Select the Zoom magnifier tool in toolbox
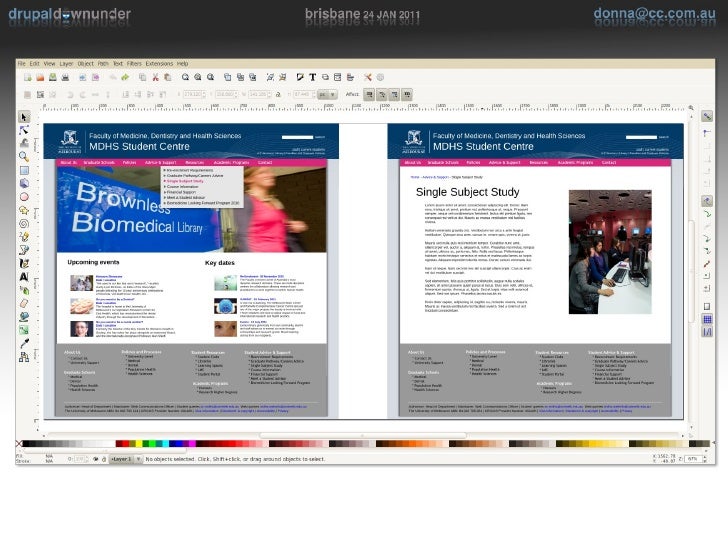This screenshot has width=728, height=546. pyautogui.click(x=24, y=156)
